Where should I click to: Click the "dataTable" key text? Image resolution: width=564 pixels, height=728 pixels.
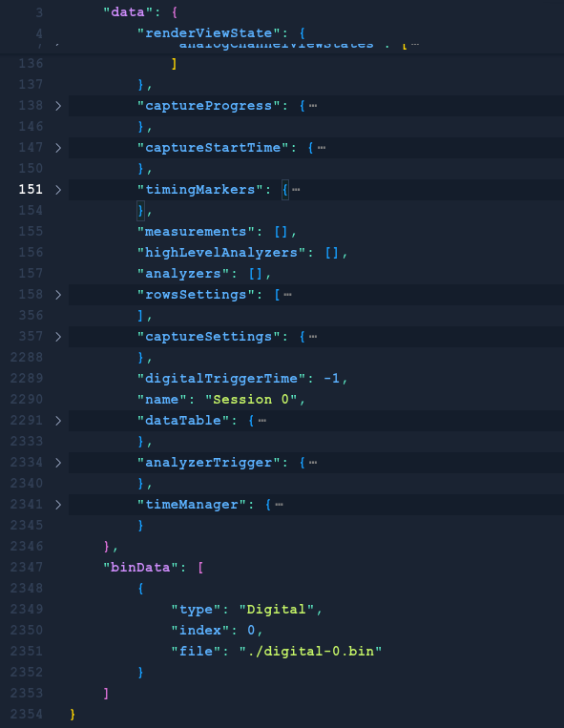pyautogui.click(x=183, y=421)
